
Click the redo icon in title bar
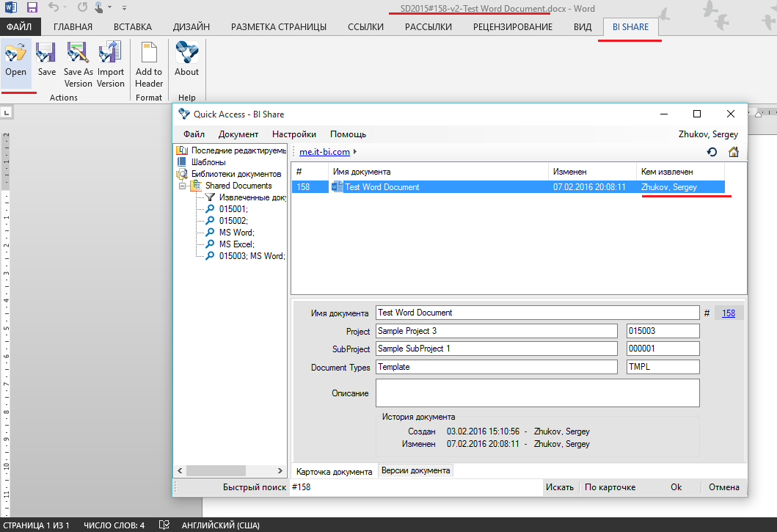click(82, 7)
